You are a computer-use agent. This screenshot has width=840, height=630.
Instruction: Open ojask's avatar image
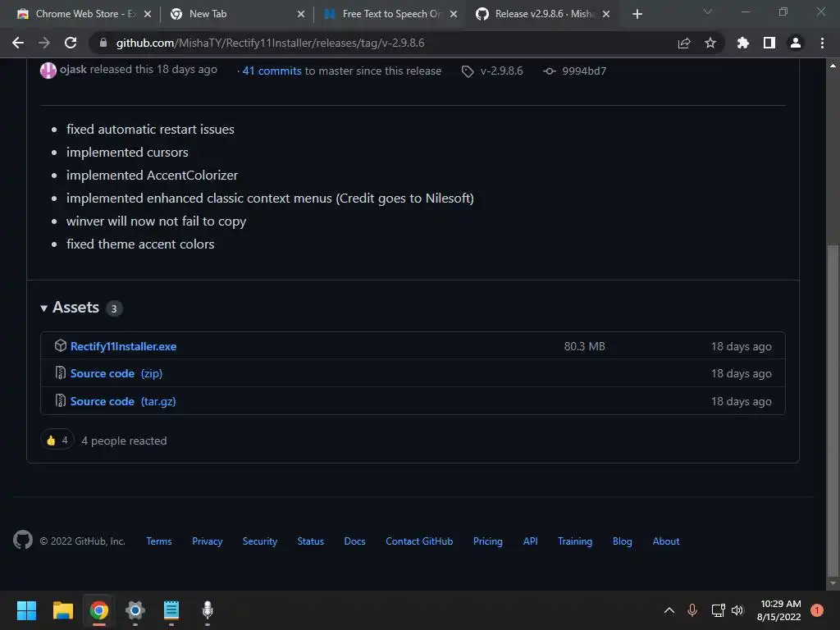pos(48,71)
